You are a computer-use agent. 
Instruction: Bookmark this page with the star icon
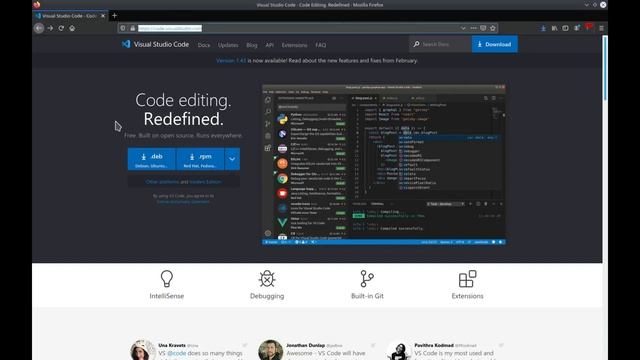point(493,28)
